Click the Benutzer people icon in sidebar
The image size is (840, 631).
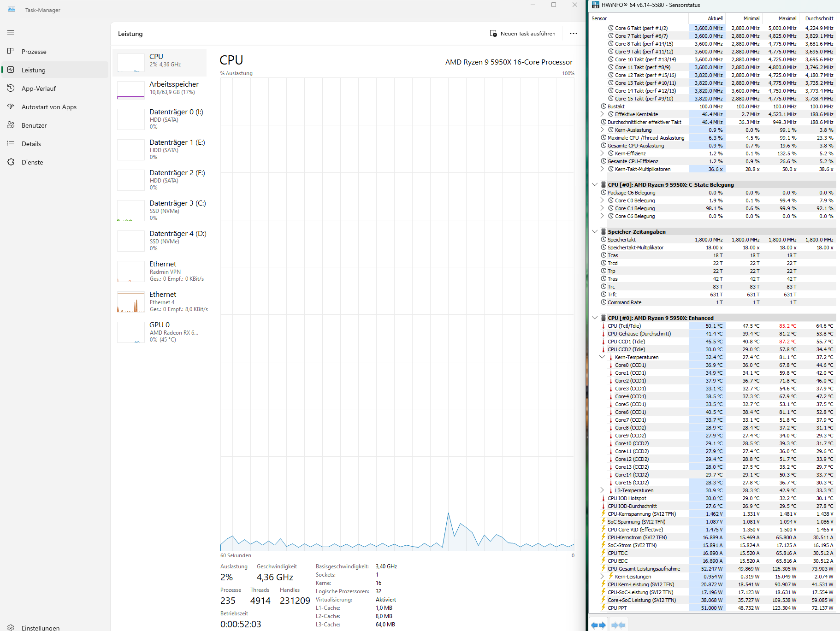(x=11, y=125)
